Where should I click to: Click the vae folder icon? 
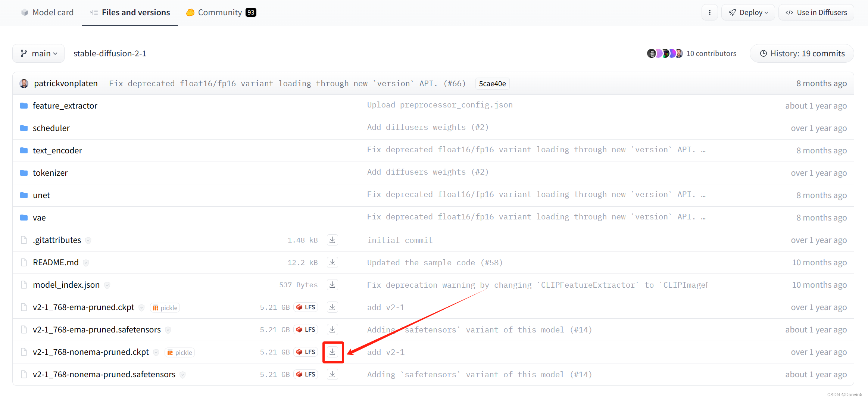[24, 218]
